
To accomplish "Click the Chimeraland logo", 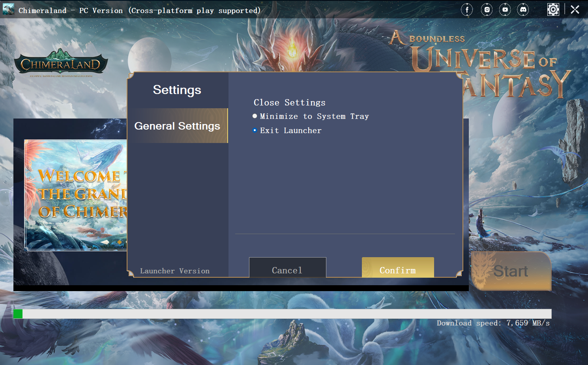I will pyautogui.click(x=61, y=63).
